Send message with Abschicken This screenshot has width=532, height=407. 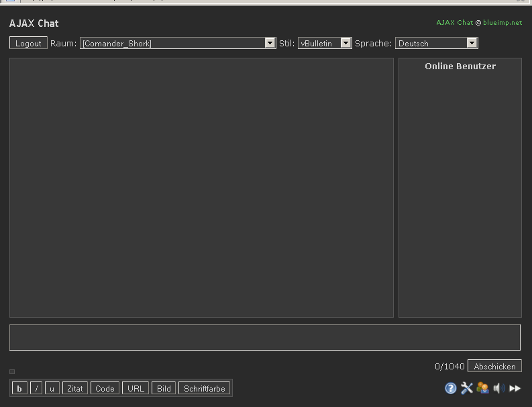494,366
